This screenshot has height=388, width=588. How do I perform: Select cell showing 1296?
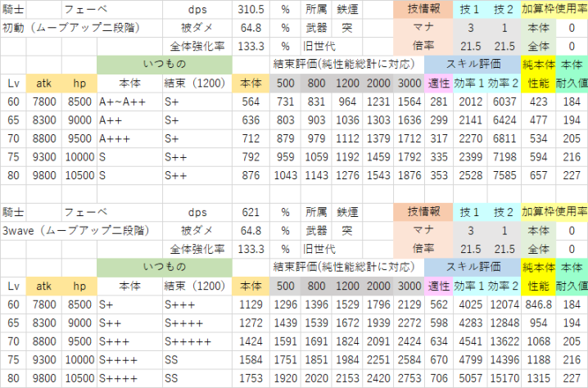285,305
